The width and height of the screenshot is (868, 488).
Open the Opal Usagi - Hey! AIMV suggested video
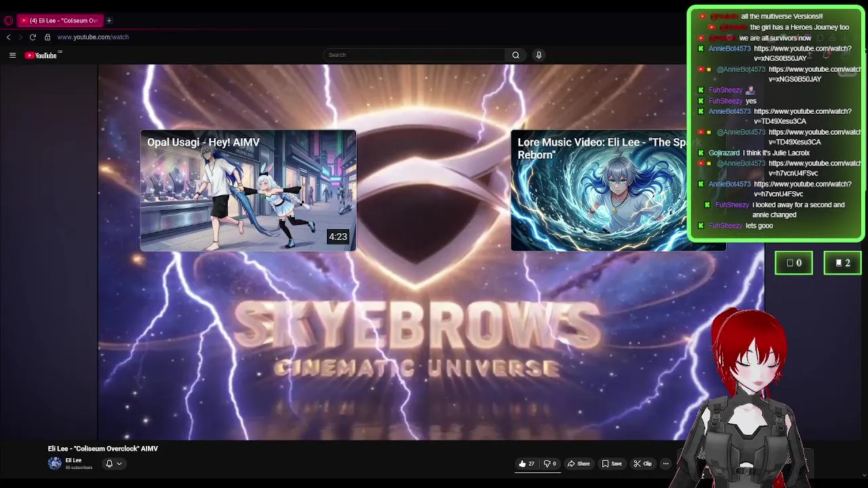248,190
